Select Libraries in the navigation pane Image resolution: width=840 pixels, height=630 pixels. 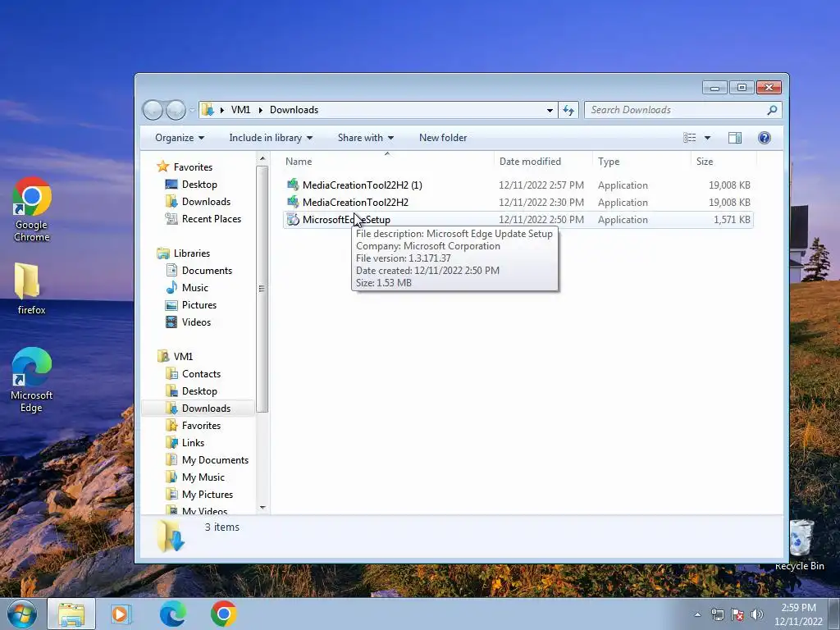click(191, 253)
